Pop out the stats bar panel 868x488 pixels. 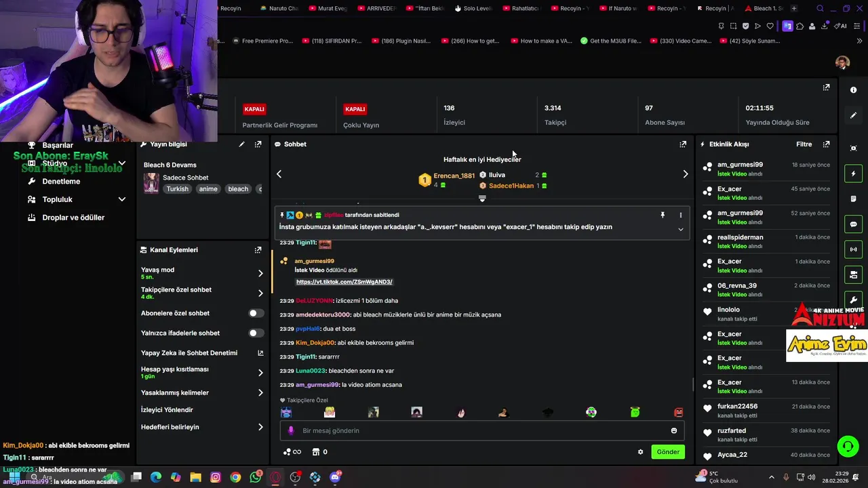click(x=826, y=87)
